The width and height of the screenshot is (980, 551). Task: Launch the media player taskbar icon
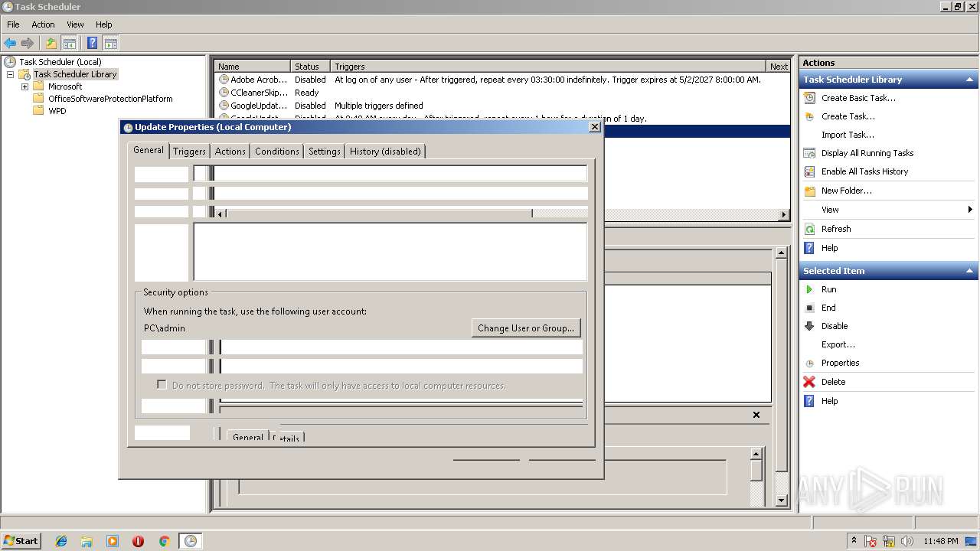tap(113, 541)
